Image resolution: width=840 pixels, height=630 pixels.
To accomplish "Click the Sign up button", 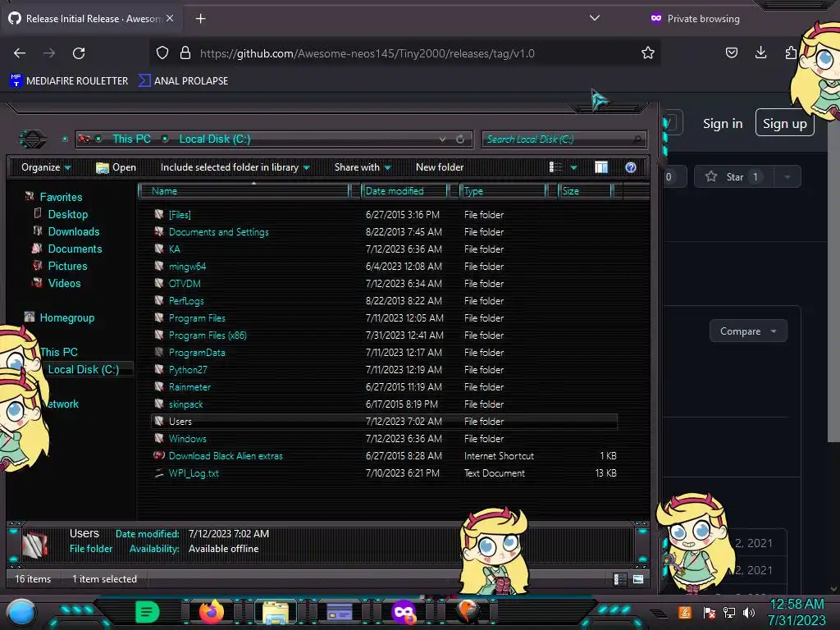I will (784, 123).
